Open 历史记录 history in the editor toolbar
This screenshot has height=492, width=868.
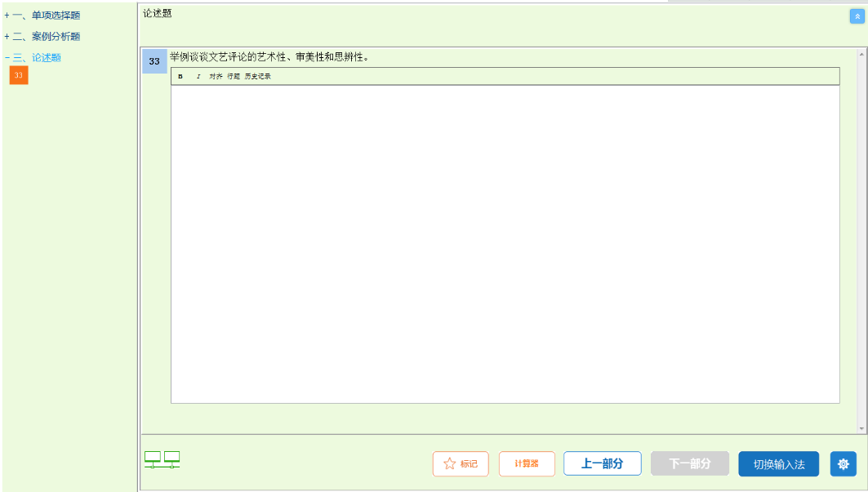coord(257,77)
